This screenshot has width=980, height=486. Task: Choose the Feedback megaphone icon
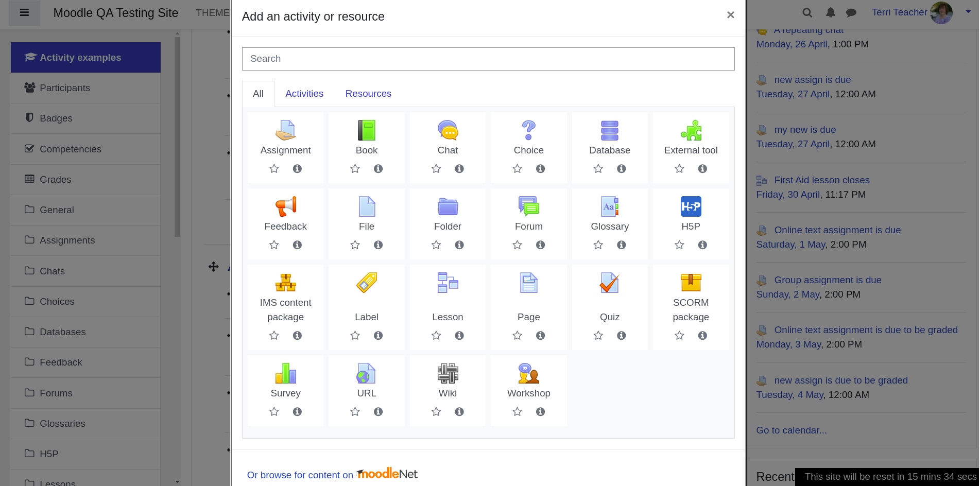[x=285, y=206]
